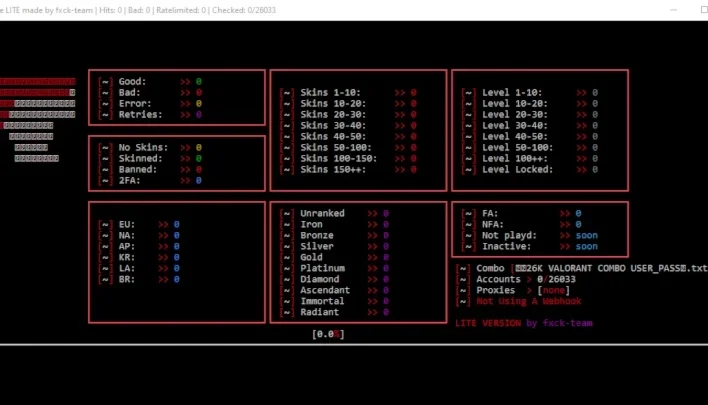Click the 'No Skins:' row
Screen dimensions: 708x405
click(x=150, y=148)
